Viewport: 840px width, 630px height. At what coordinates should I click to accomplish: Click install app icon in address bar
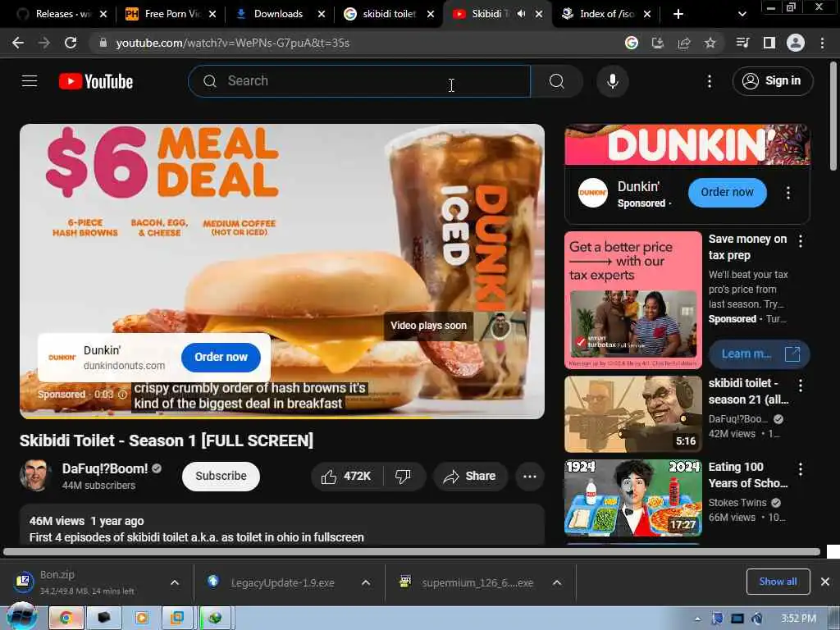[x=658, y=43]
